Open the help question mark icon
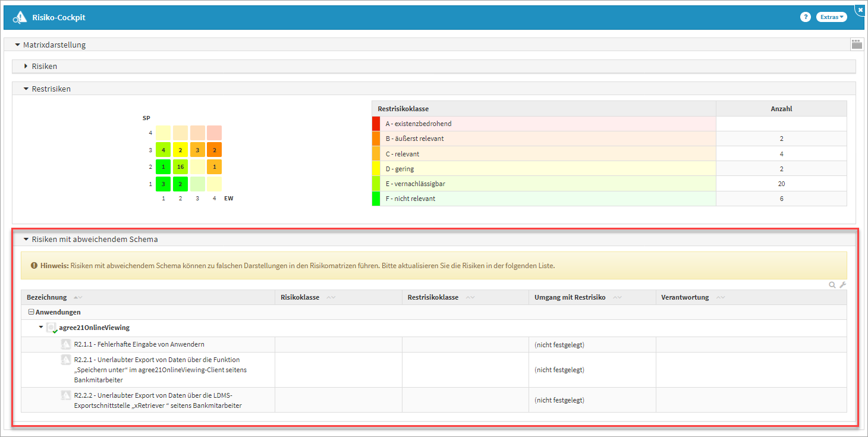 coord(806,17)
